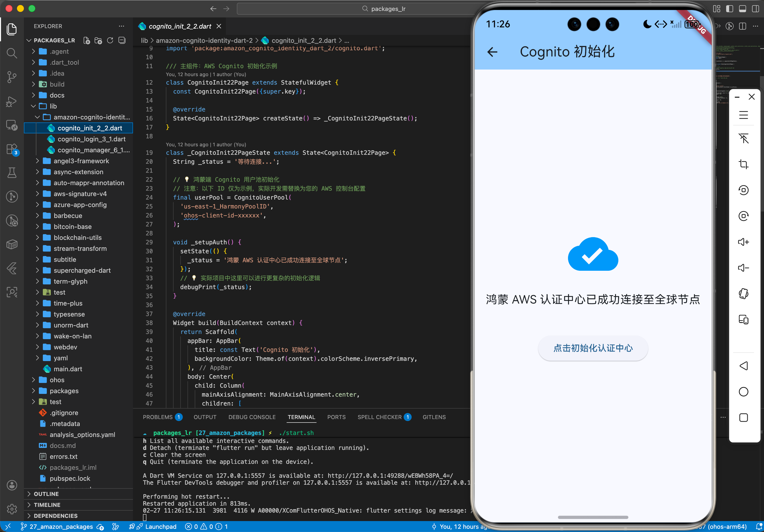Open Source Control view in activity bar
Screen dimensions: 764x532
point(12,77)
